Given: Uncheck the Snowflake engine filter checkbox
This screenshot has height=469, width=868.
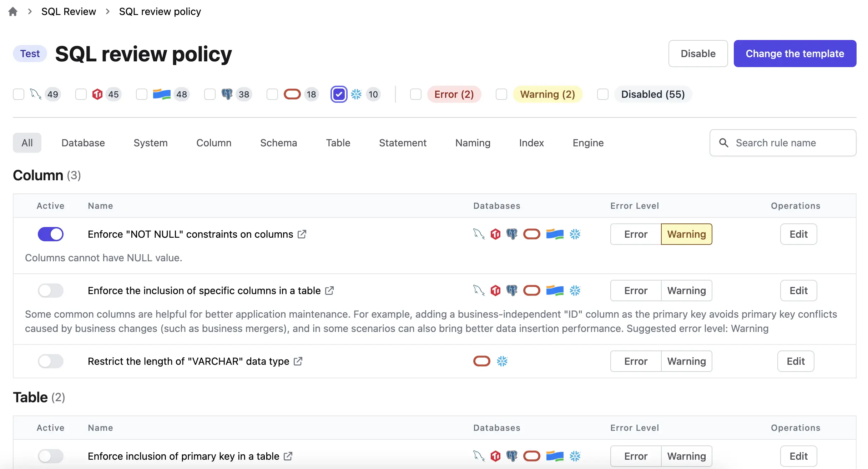Looking at the screenshot, I should click(x=339, y=94).
